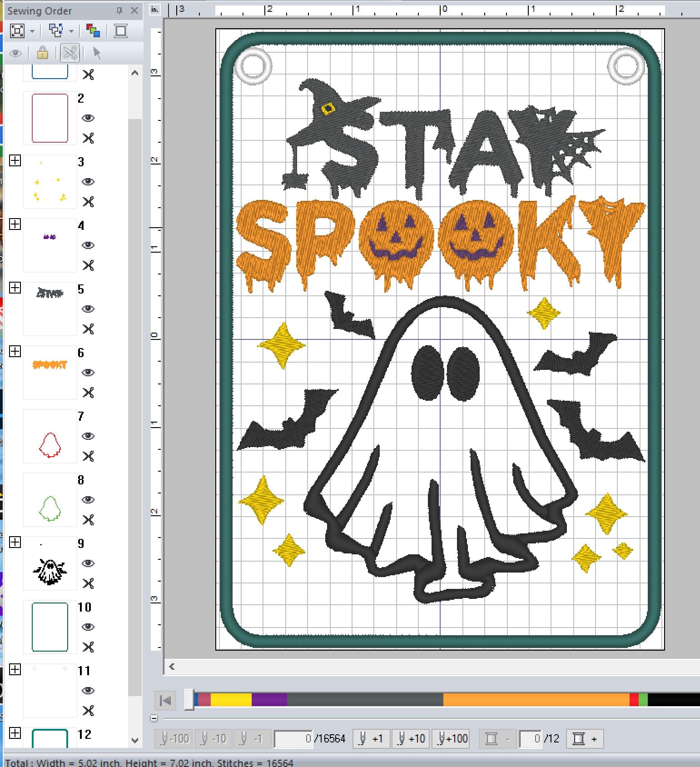Click scissors icon beside sewing step 5
This screenshot has height=767, width=700.
point(88,329)
